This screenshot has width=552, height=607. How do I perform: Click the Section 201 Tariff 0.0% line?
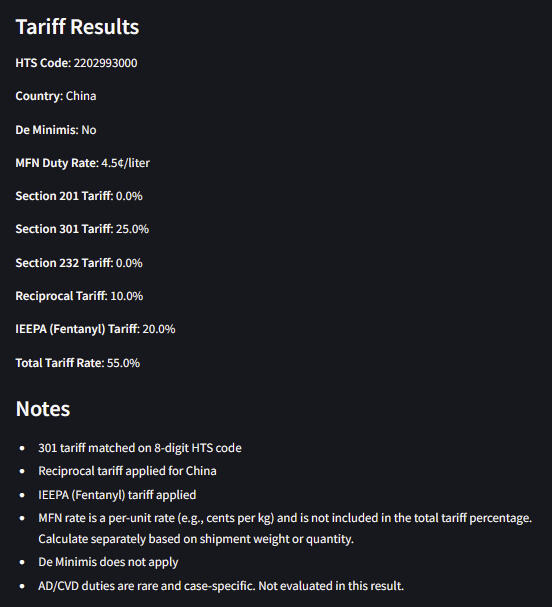(79, 196)
